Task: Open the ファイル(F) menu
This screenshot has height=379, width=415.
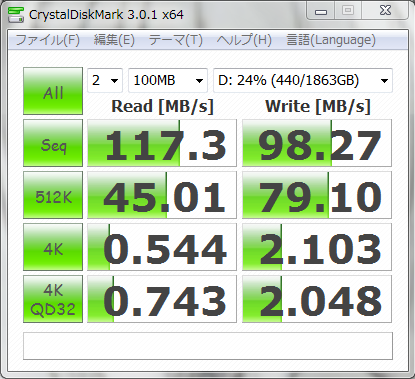Action: point(48,40)
